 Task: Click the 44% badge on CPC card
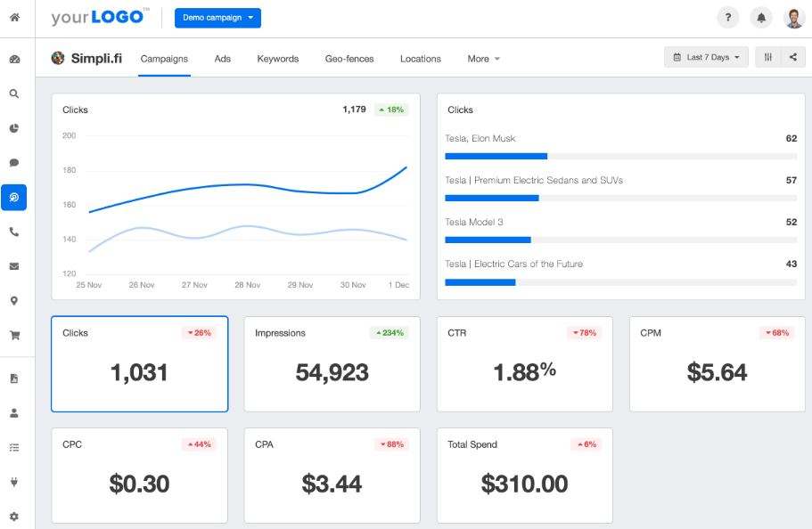pos(199,444)
